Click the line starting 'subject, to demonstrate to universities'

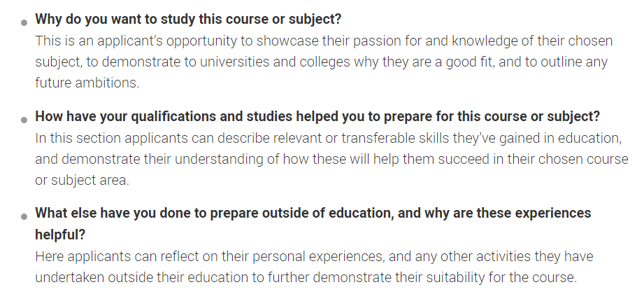point(321,62)
